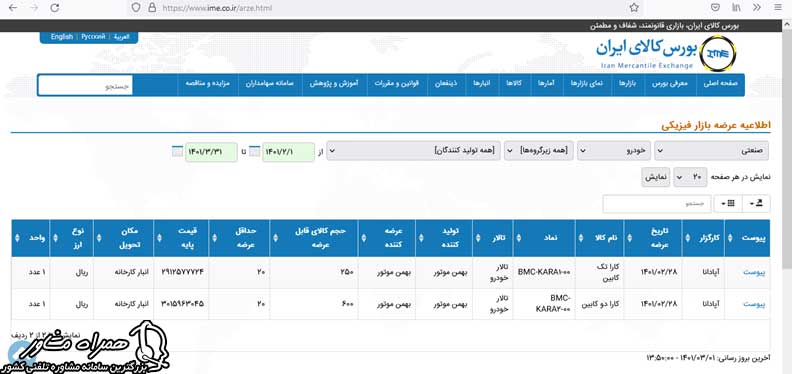Screen dimensions: 794x374
Task: Change rows per page dropdown showing ۲۰
Action: (690, 177)
